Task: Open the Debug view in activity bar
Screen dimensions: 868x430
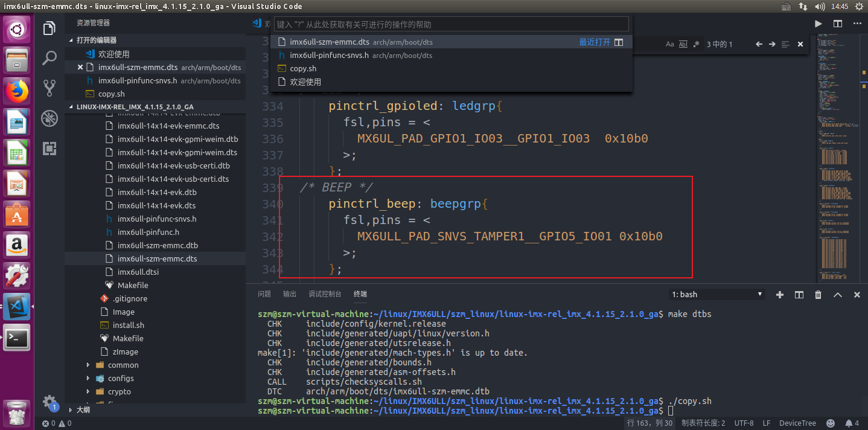Action: pos(49,119)
